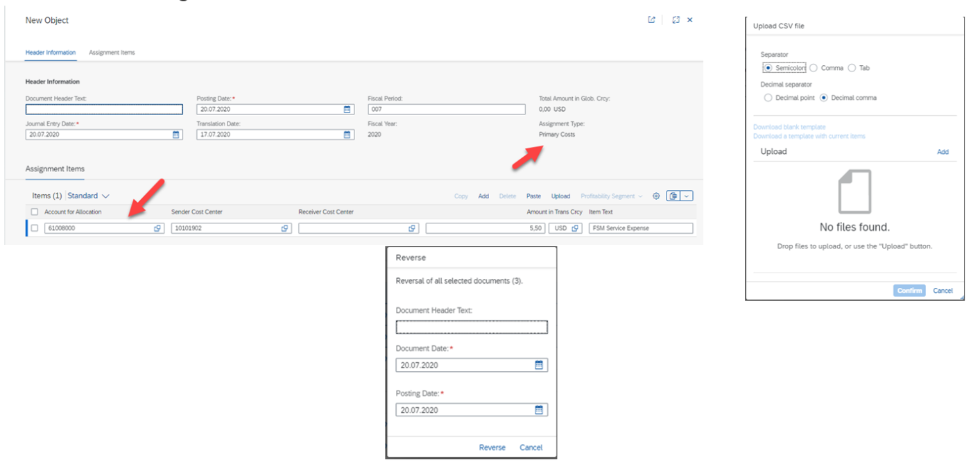
Task: Open value help for Receiver Cost Center
Action: (x=412, y=228)
